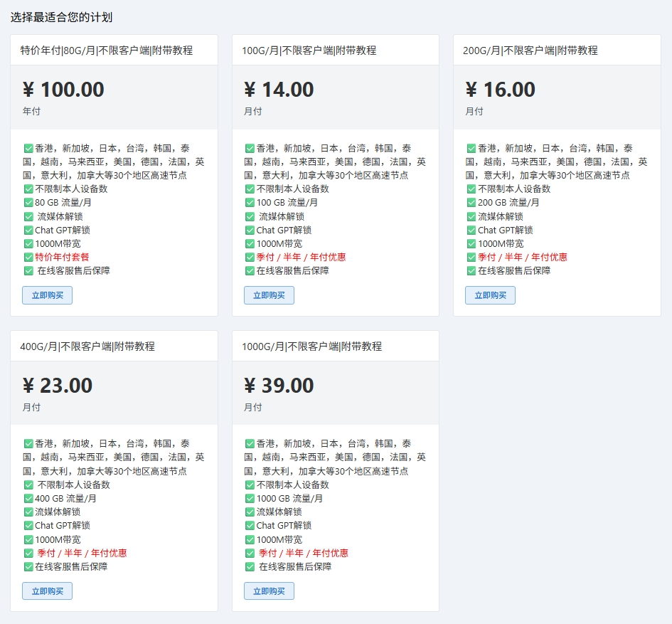The width and height of the screenshot is (672, 624).
Task: Select the 特价年付|80G/月 plan header
Action: coord(107,51)
